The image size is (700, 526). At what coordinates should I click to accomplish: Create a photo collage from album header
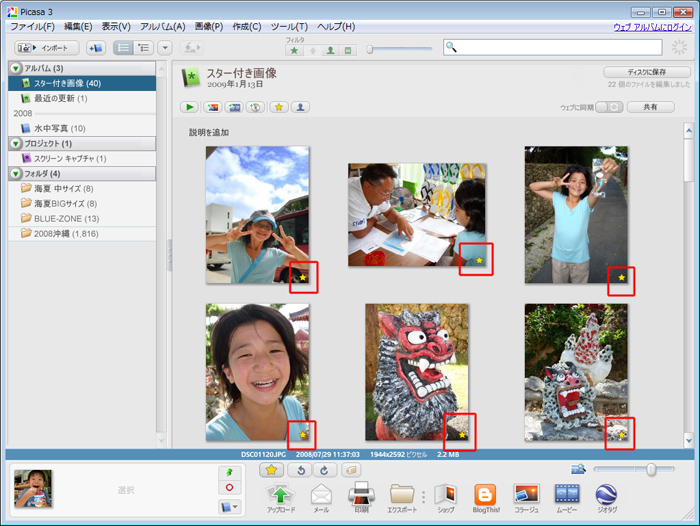(x=213, y=107)
